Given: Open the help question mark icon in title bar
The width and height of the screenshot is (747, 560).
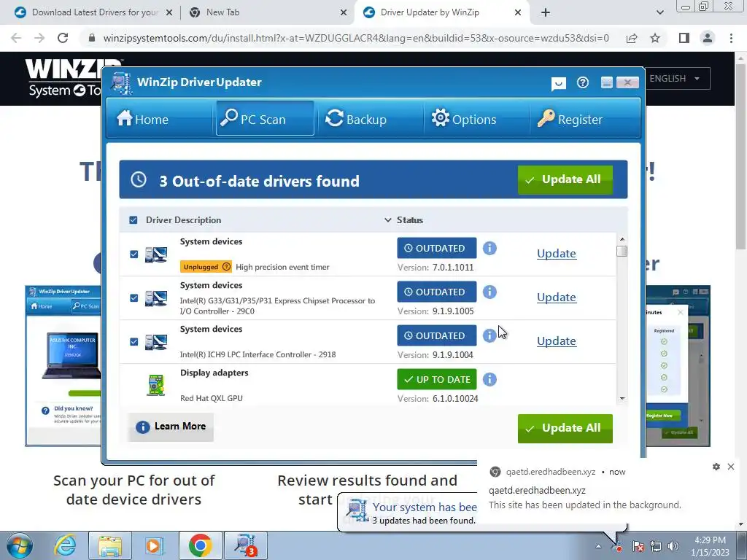Looking at the screenshot, I should (583, 82).
